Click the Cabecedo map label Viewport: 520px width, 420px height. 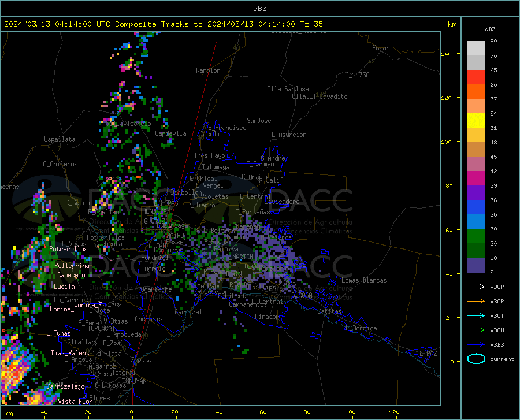[x=71, y=275]
